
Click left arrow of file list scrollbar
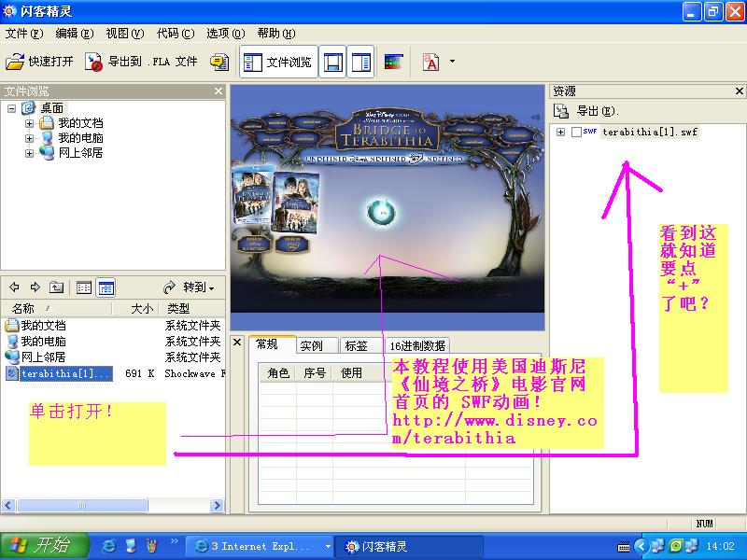point(9,505)
